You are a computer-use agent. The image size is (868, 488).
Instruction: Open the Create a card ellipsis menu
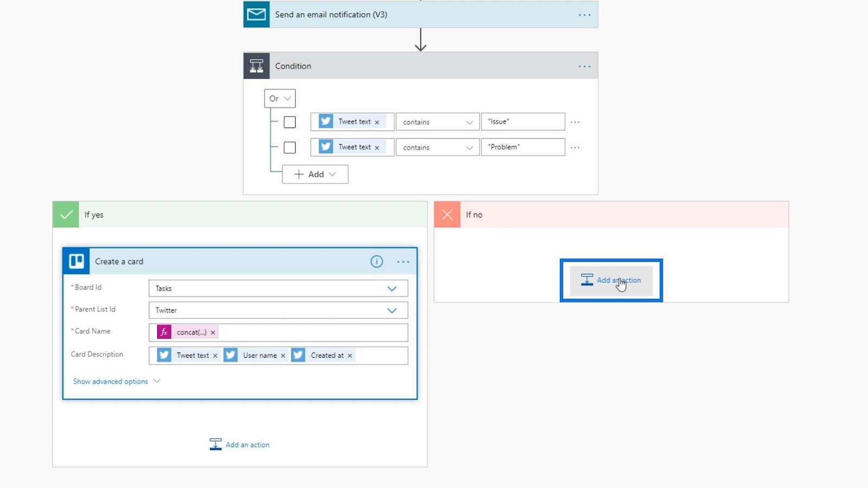[403, 261]
